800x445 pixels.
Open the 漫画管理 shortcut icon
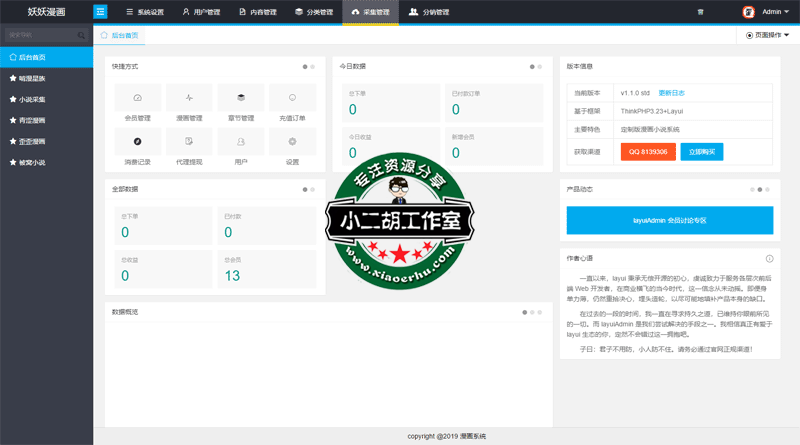[x=189, y=98]
